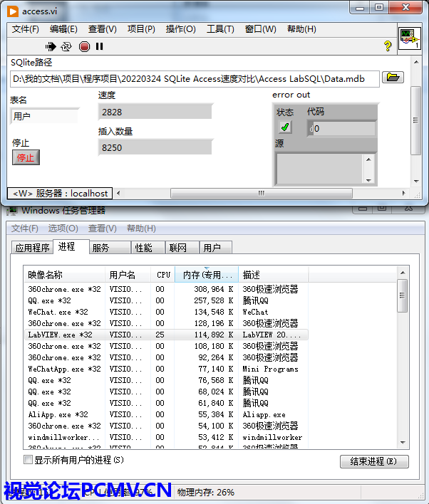This screenshot has width=429, height=504.
Task: Click the VI connector pane icon
Action: [409, 38]
